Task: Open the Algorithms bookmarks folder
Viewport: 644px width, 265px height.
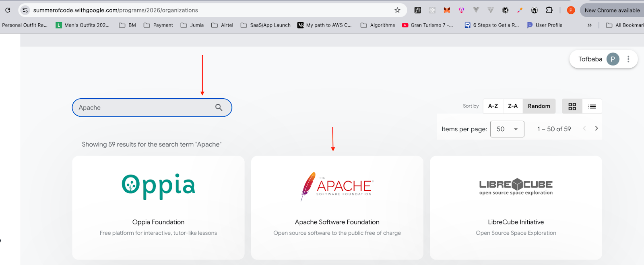Action: point(378,25)
